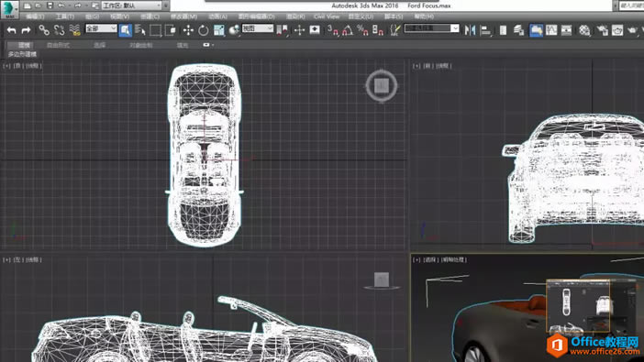Screen dimensions: 644x362
Task: Activate the Select and Move tool
Action: coord(188,30)
